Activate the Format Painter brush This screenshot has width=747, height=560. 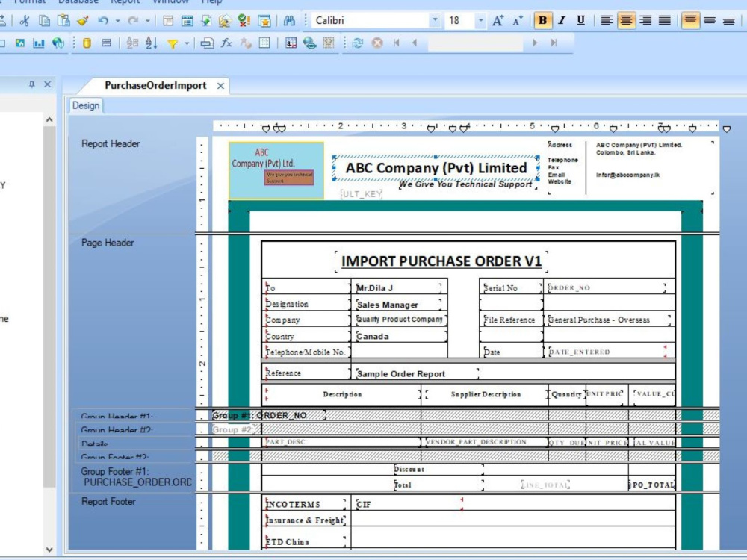point(83,20)
